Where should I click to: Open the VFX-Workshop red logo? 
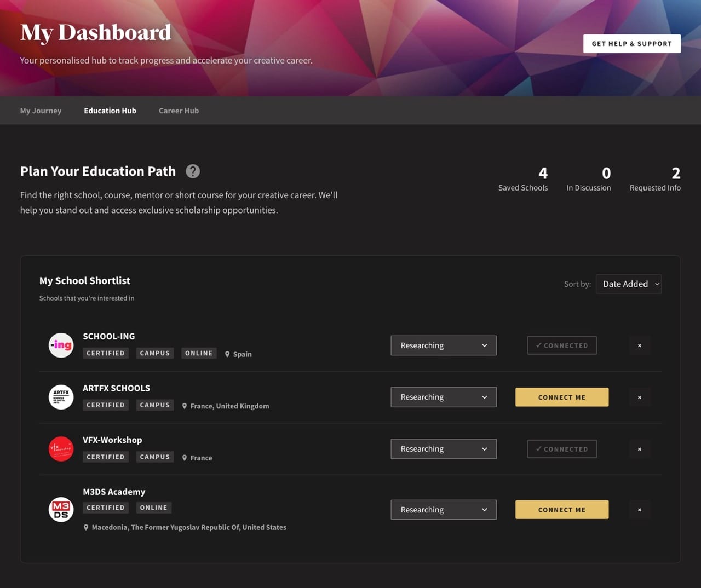(61, 449)
